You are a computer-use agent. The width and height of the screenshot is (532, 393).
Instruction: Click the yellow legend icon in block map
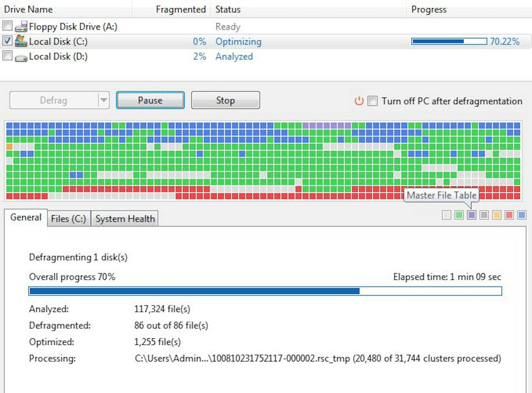(x=497, y=215)
